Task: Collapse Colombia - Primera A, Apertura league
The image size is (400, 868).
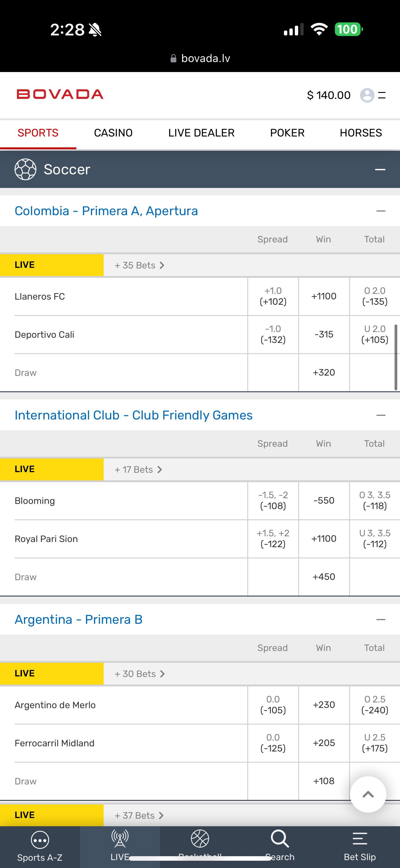Action: point(381,211)
